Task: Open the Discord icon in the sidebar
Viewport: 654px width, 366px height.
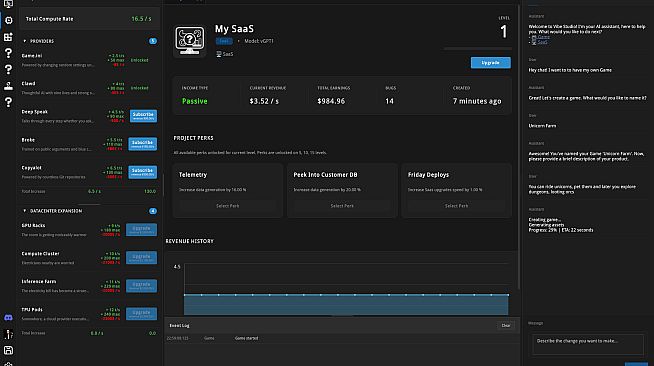Action: (x=8, y=318)
